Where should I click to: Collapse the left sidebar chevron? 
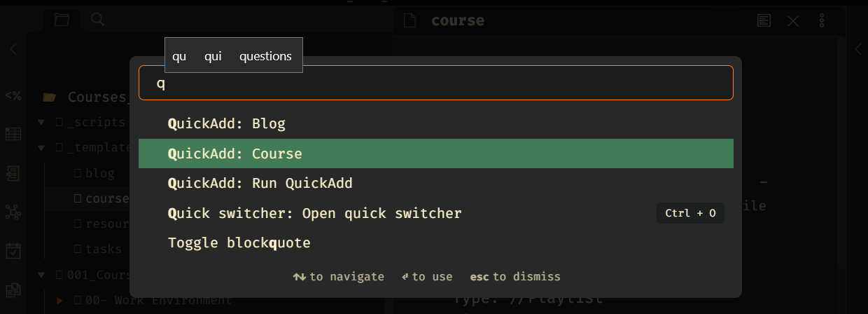pyautogui.click(x=13, y=50)
